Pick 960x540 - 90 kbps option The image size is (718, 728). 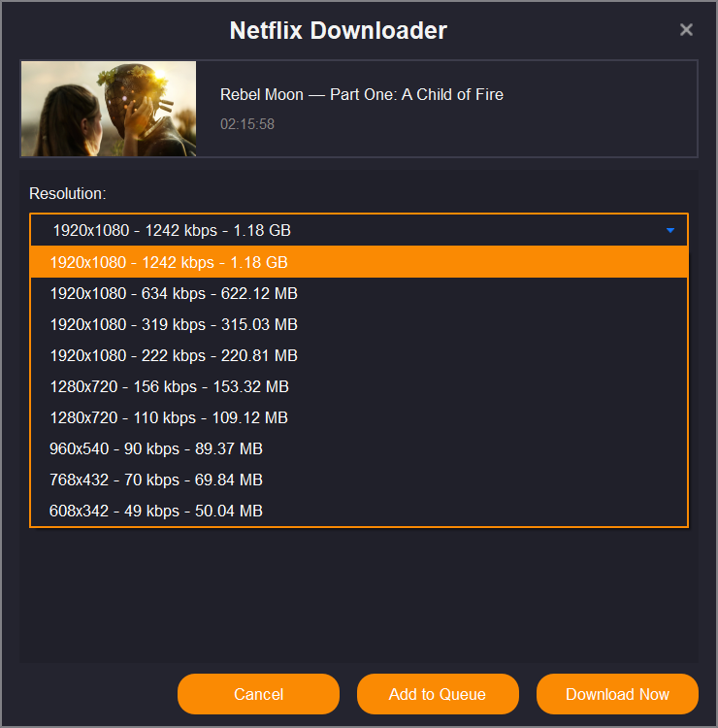point(358,449)
